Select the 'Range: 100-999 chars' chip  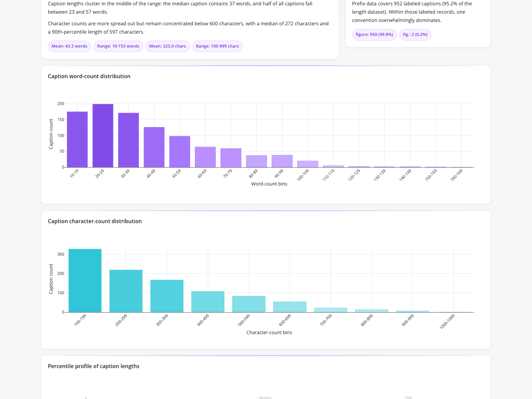(x=217, y=46)
